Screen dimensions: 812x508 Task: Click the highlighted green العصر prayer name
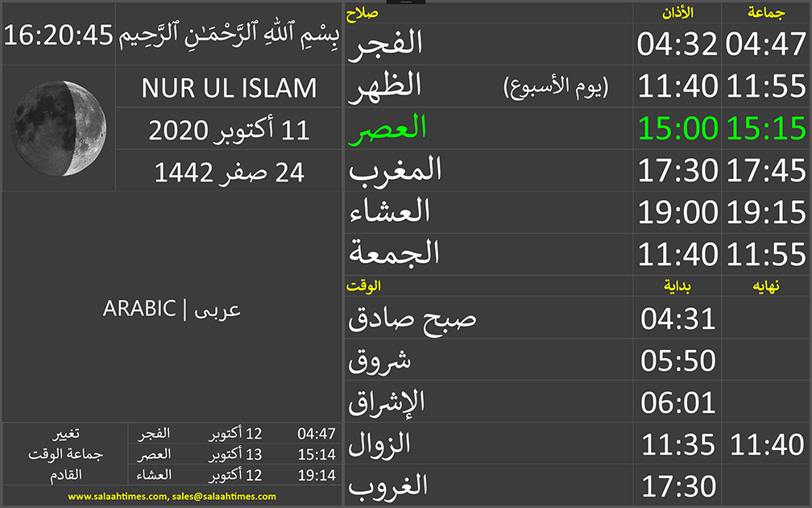(x=387, y=128)
